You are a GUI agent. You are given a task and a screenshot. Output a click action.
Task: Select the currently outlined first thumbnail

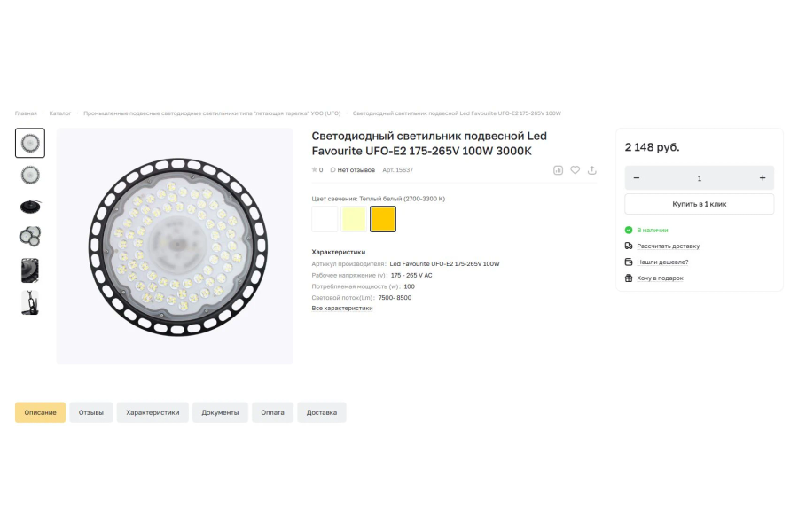coord(30,143)
